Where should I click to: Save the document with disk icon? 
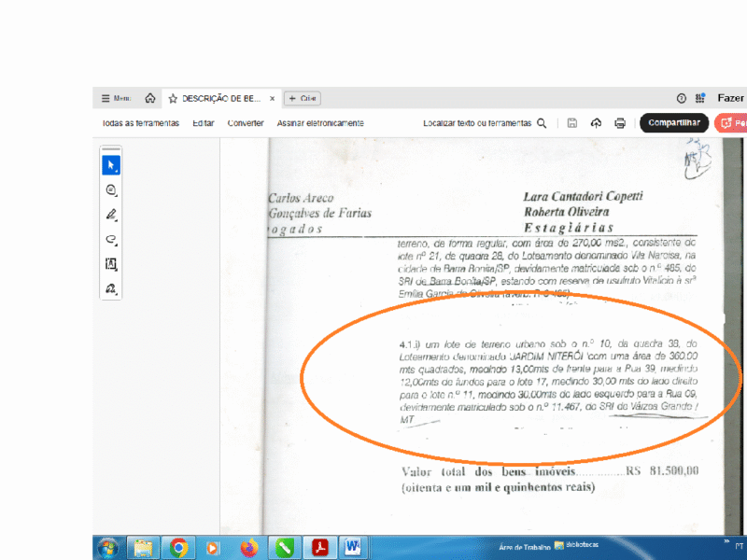572,123
